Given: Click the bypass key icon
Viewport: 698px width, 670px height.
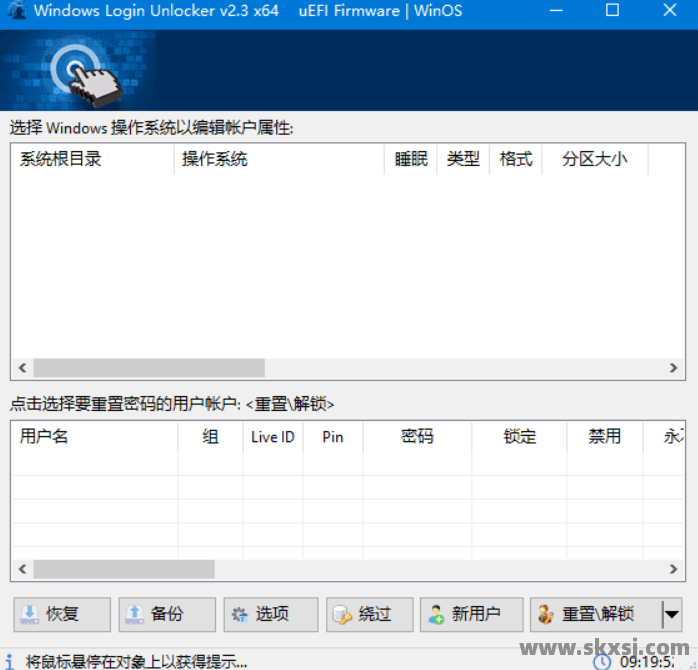Looking at the screenshot, I should click(x=342, y=615).
